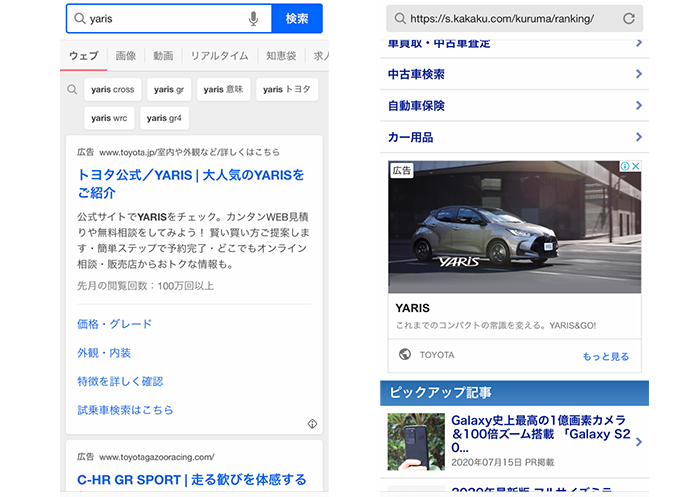This screenshot has height=497, width=700.
Task: Open the 中古車検索 menu row
Action: point(514,74)
